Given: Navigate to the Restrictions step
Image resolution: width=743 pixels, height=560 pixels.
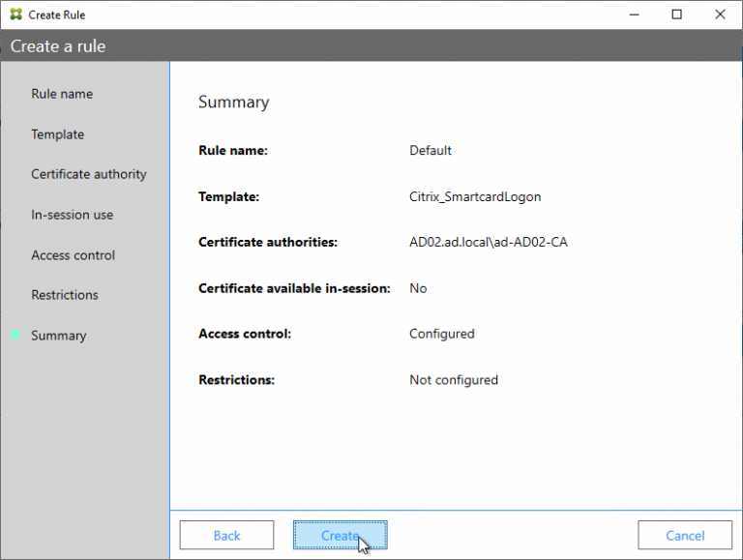Looking at the screenshot, I should (x=65, y=295).
